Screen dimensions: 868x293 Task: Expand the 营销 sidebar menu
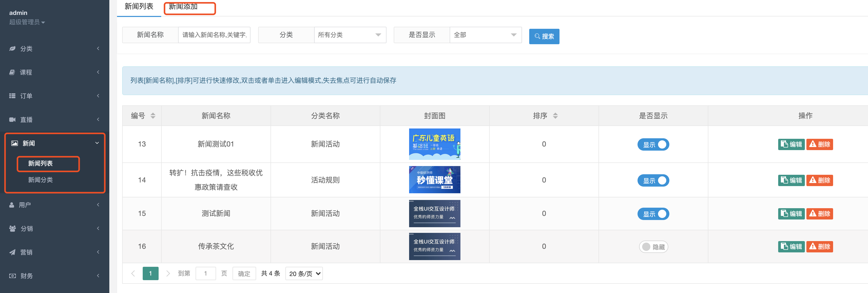[55, 252]
